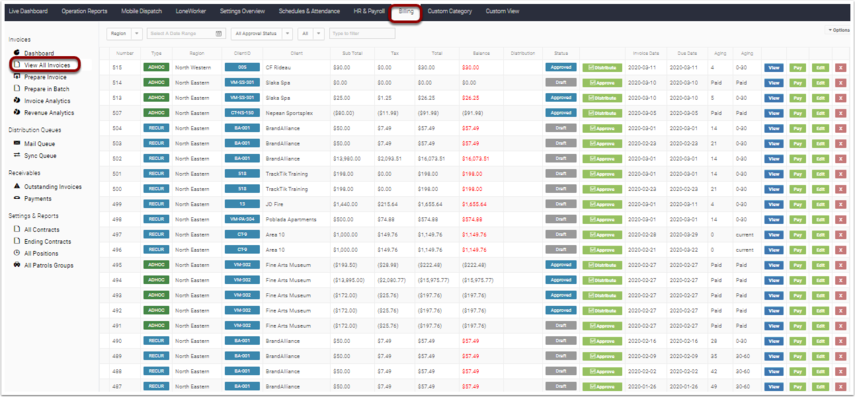Click the Ending Contracts document icon
This screenshot has height=397, width=855.
pos(16,242)
